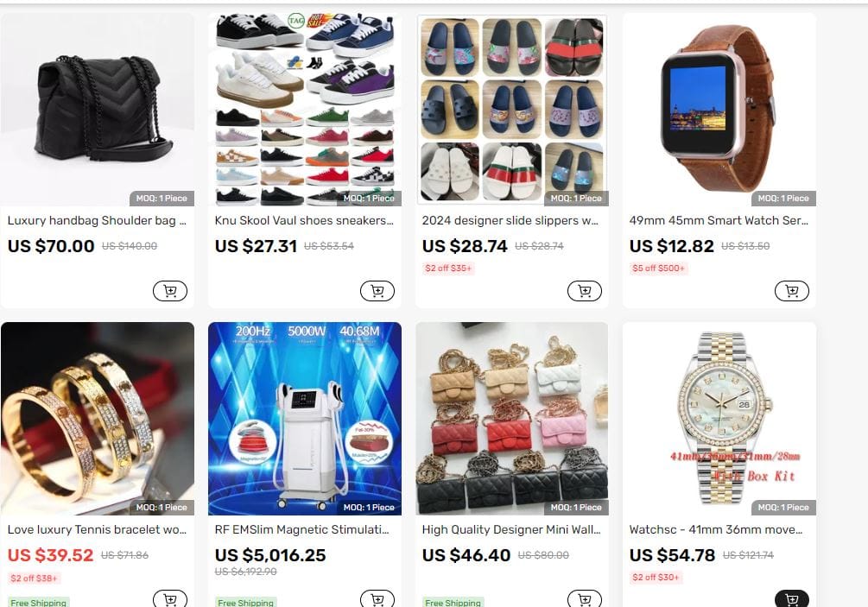Open the EMSlim machine product image
Screen dimensions: 868x607
point(305,418)
